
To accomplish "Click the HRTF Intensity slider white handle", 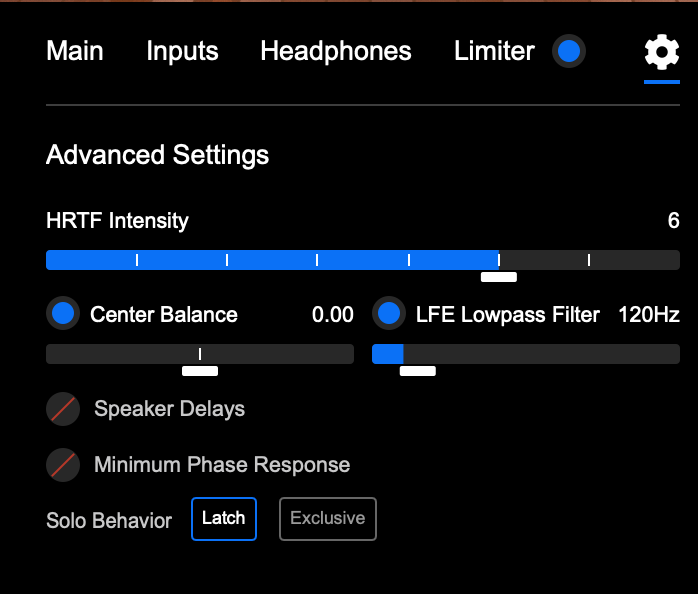I will (499, 277).
